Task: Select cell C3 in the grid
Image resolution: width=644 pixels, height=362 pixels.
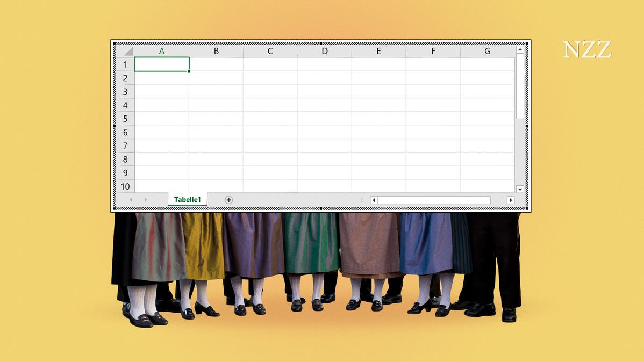Action: [270, 91]
